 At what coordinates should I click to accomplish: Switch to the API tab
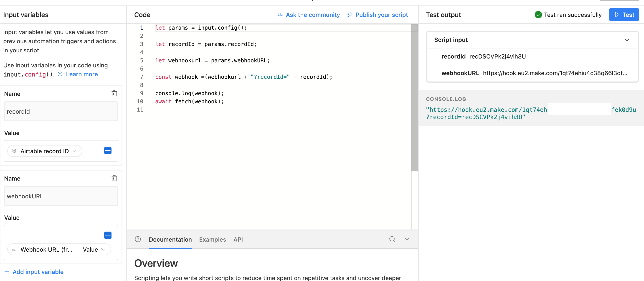point(238,240)
